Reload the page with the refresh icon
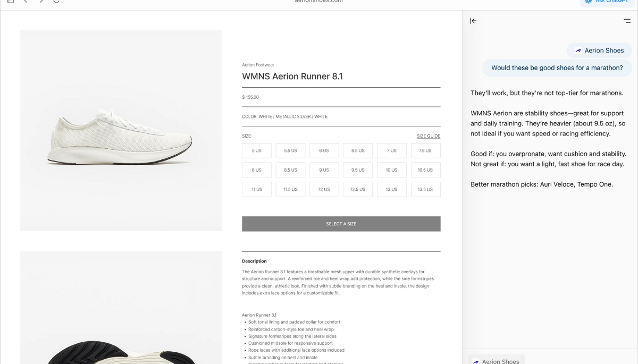The height and width of the screenshot is (364, 638). click(x=56, y=2)
